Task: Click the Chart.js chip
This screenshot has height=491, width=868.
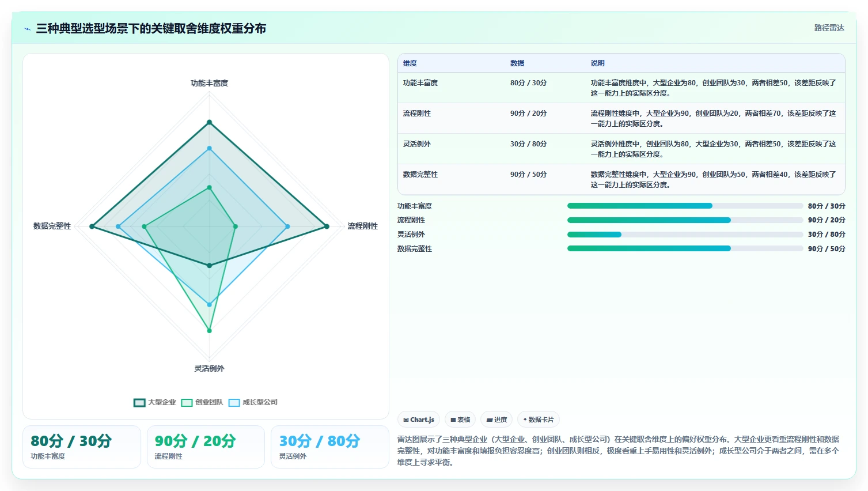Action: tap(419, 420)
